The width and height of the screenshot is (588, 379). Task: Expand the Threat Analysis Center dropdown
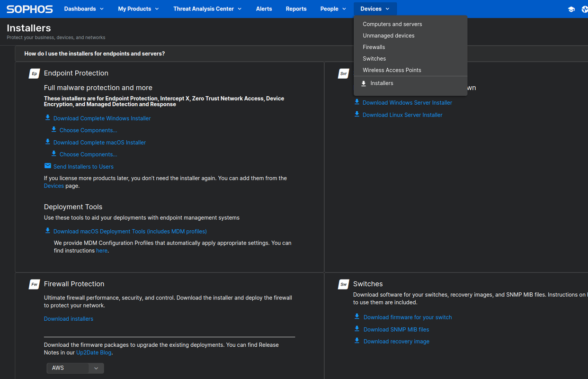click(x=207, y=9)
